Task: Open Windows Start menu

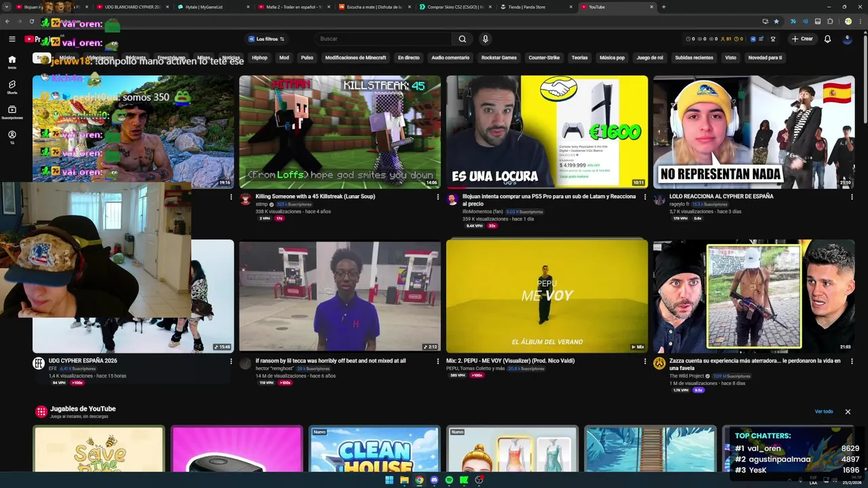Action: coord(389,480)
